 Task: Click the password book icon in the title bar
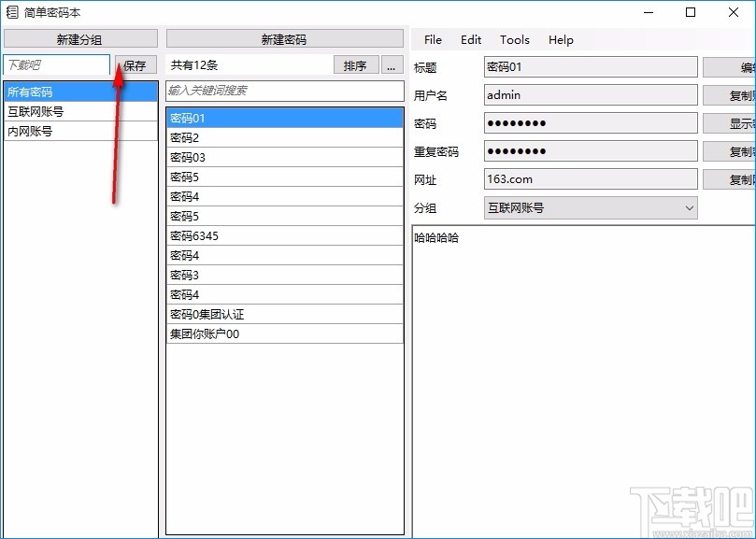[x=11, y=13]
